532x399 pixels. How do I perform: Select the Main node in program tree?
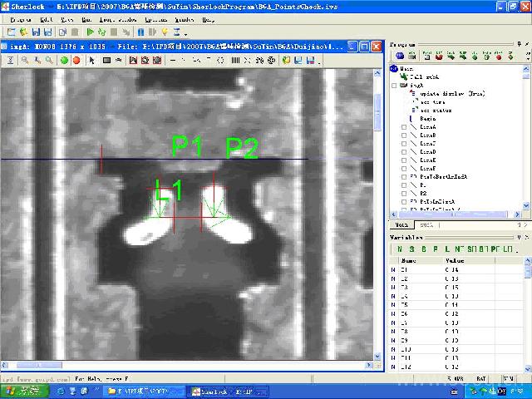coord(406,68)
